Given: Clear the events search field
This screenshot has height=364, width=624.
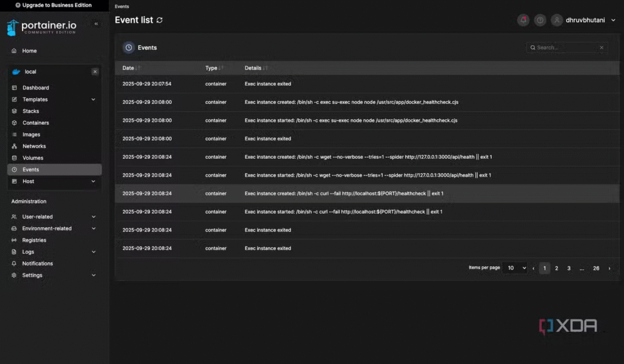Looking at the screenshot, I should coord(601,47).
